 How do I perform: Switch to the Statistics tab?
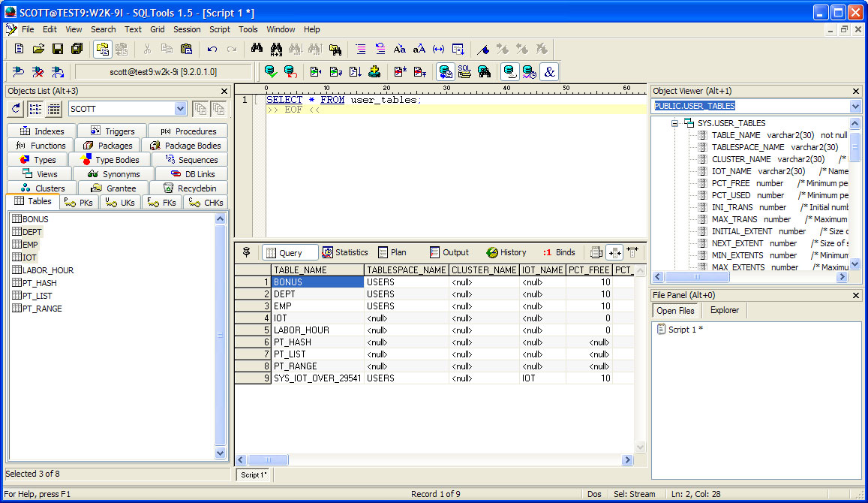coord(345,252)
